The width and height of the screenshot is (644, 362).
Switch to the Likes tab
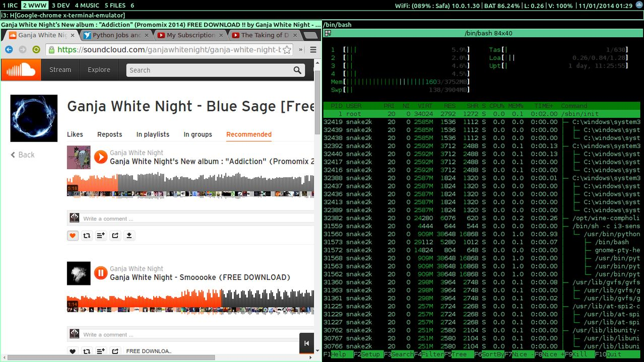[75, 134]
